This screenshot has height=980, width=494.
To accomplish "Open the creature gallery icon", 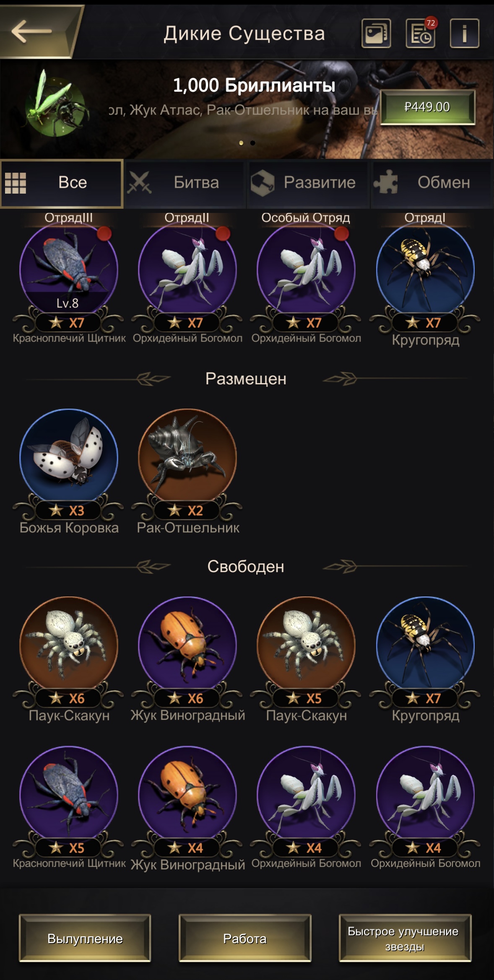I will click(x=376, y=33).
